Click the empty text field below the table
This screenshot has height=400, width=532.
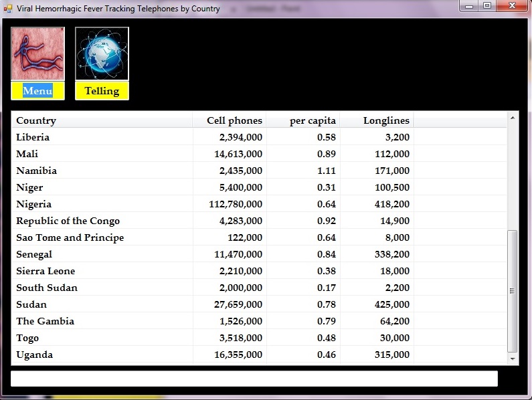click(254, 379)
